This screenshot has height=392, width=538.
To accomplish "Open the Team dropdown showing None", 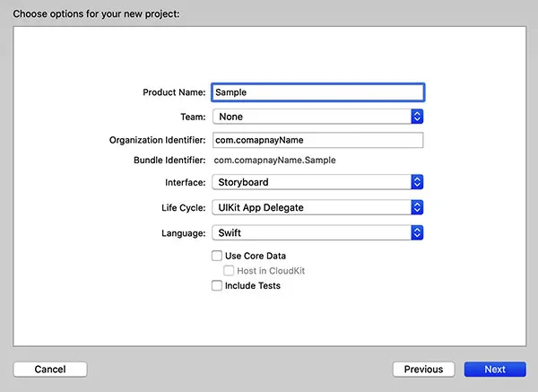I will click(310, 117).
